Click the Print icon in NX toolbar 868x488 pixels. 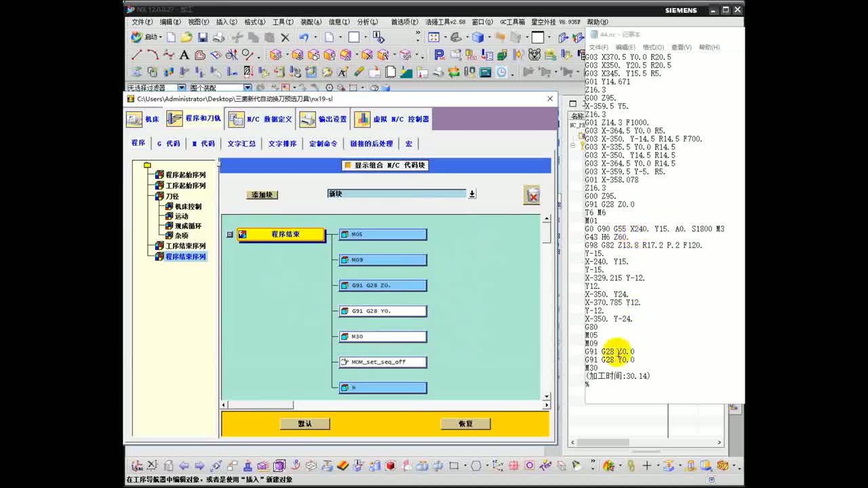click(219, 37)
